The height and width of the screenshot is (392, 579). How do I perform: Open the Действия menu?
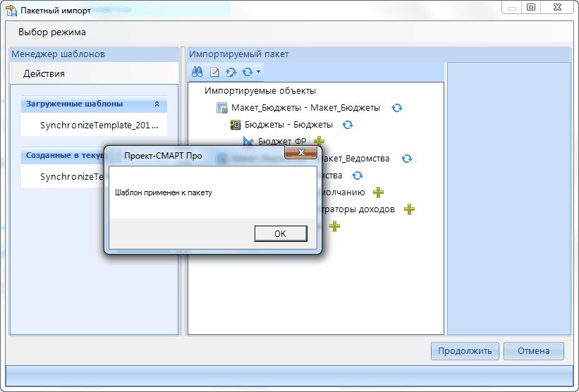click(44, 73)
